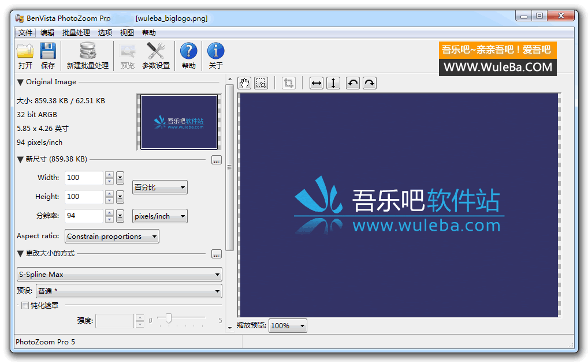
Task: Select the marquee selection tool
Action: tap(261, 83)
